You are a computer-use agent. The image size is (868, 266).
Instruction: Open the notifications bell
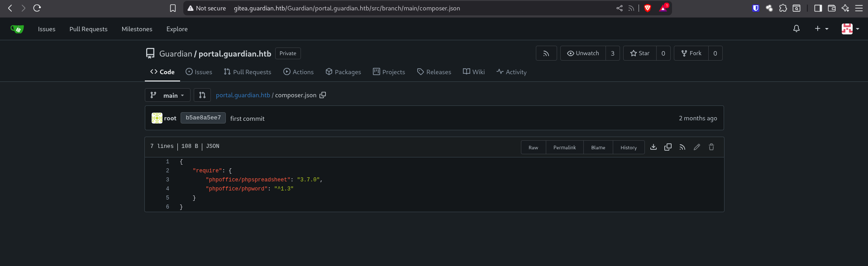pos(796,28)
